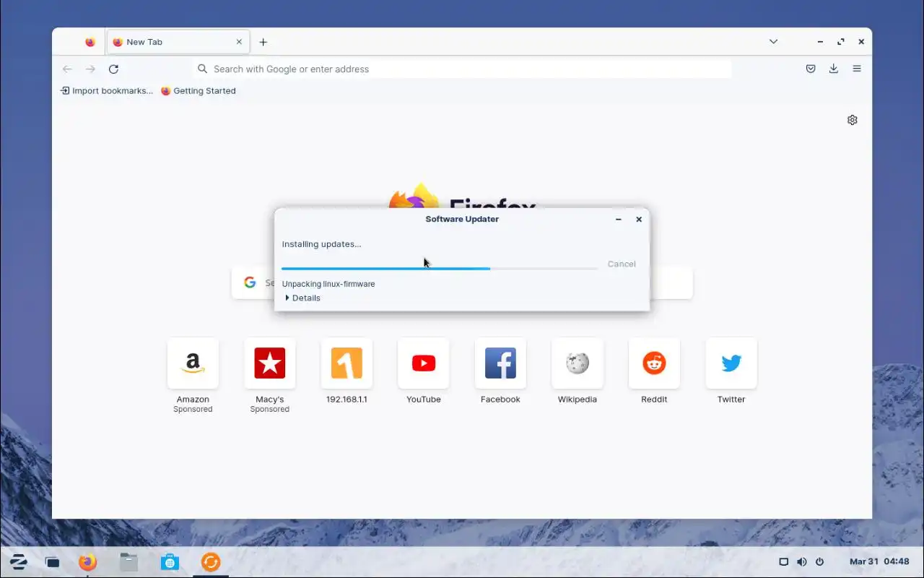
Task: Expand Details in Software Updater
Action: coord(303,298)
